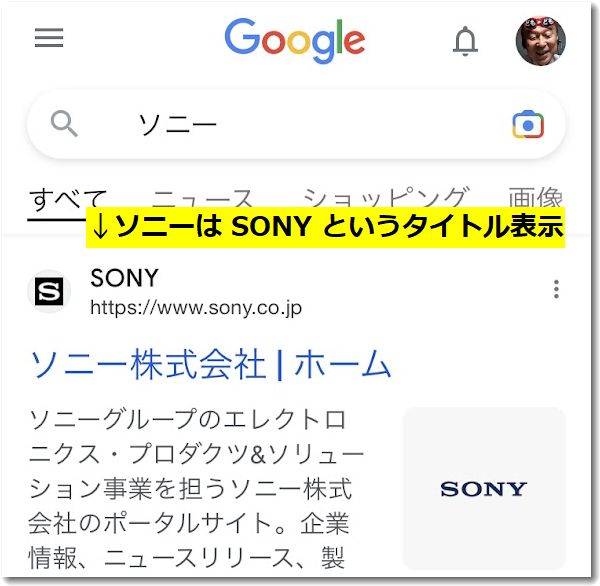This screenshot has width=600, height=586.
Task: Open the SONY logo thumbnail
Action: [484, 488]
